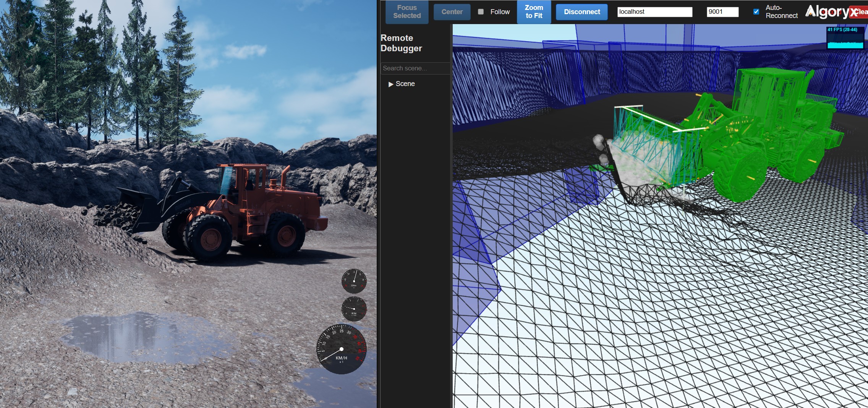
Task: Click the port field showing 9001
Action: pyautogui.click(x=722, y=12)
